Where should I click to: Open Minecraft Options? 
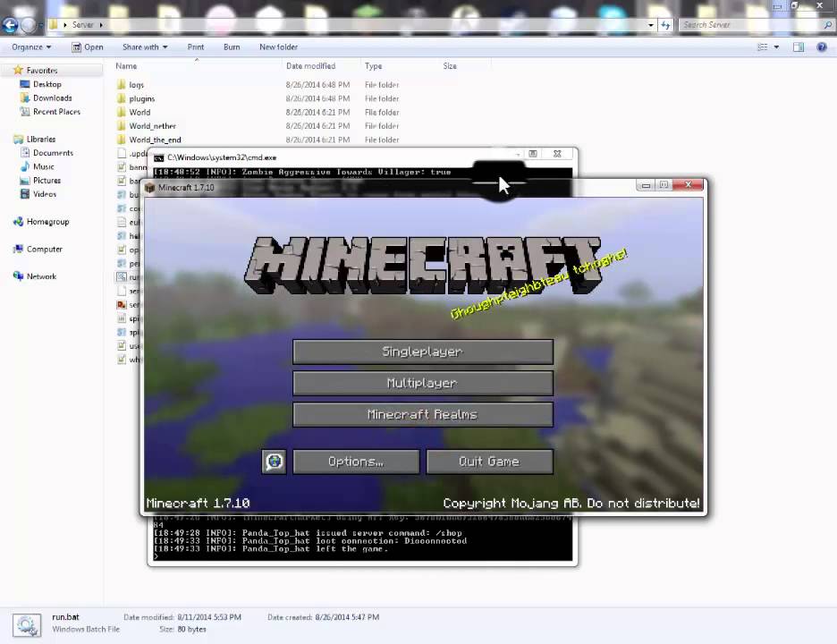point(356,462)
